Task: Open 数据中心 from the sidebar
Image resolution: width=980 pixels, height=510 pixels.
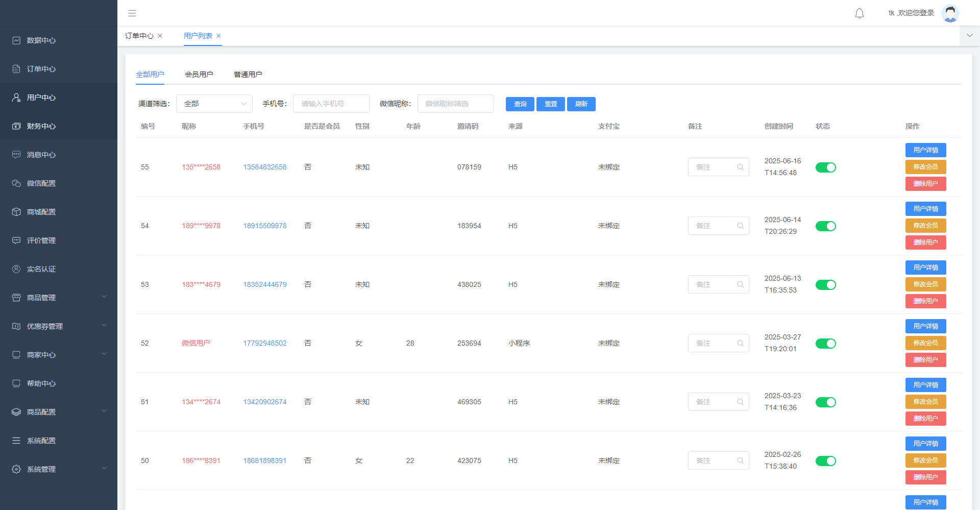Action: [x=41, y=40]
